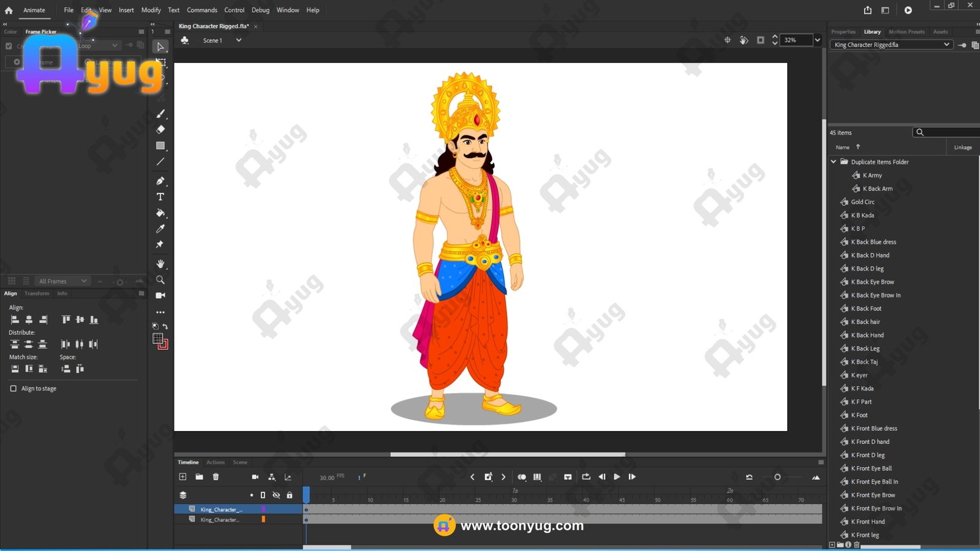Screen dimensions: 980x551
Task: Switch to the Actions tab in the timeline
Action: pyautogui.click(x=216, y=462)
